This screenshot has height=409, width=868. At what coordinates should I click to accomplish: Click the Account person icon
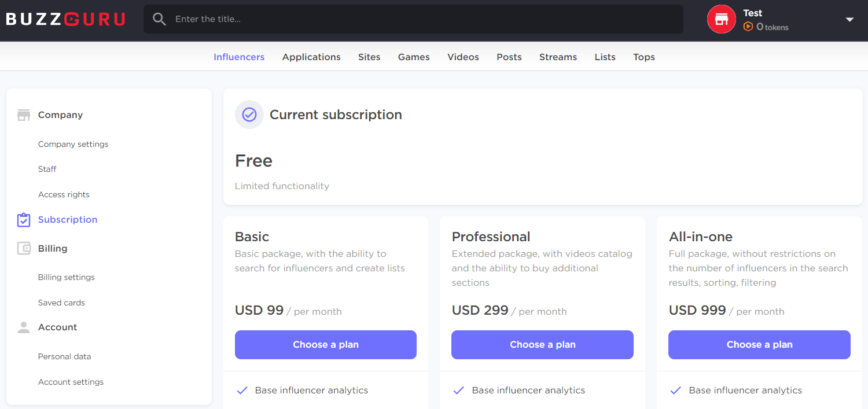(x=24, y=327)
